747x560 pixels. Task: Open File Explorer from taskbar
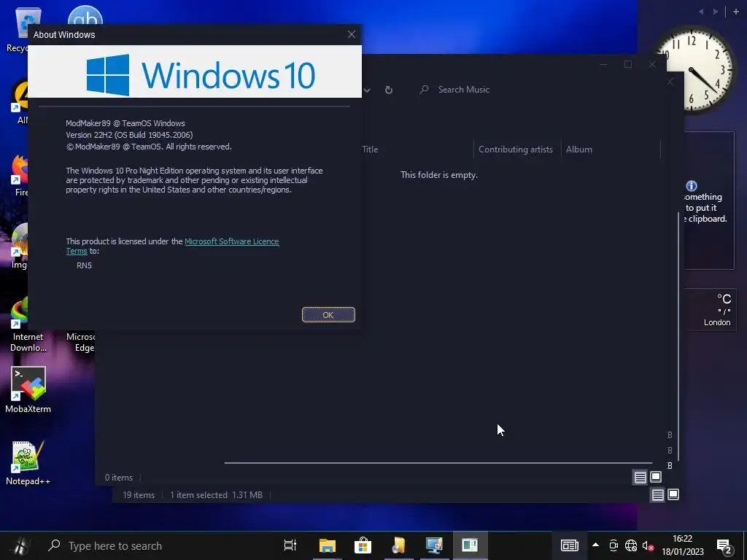(x=328, y=545)
